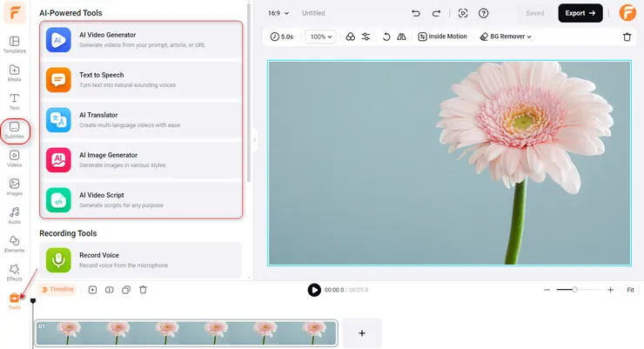
Task: Open the Help question mark icon
Action: tap(483, 13)
